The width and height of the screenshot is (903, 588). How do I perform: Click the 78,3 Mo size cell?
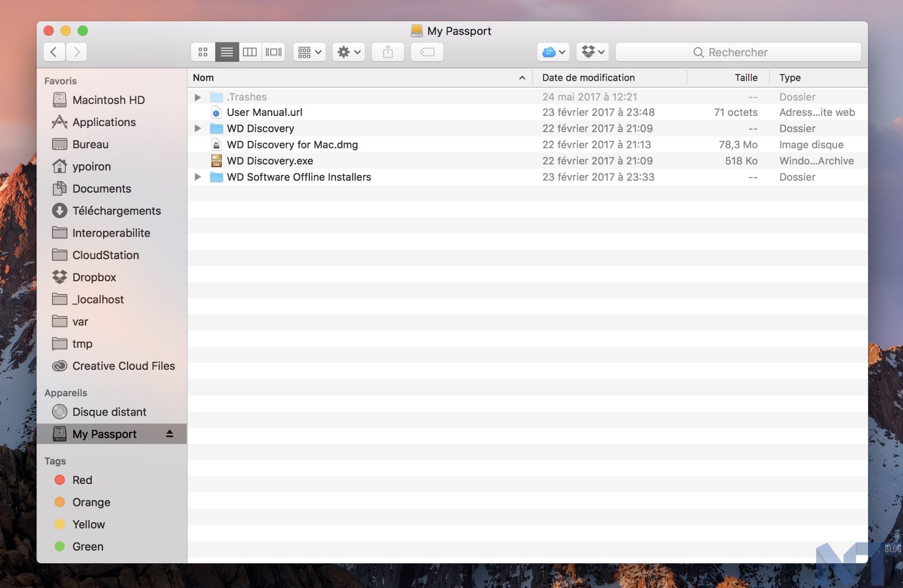(x=738, y=145)
